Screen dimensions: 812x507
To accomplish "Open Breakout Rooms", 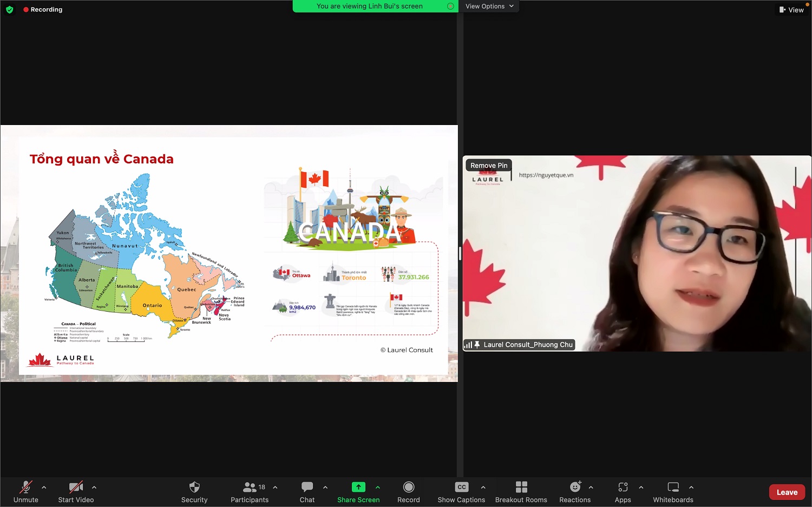I will click(521, 491).
